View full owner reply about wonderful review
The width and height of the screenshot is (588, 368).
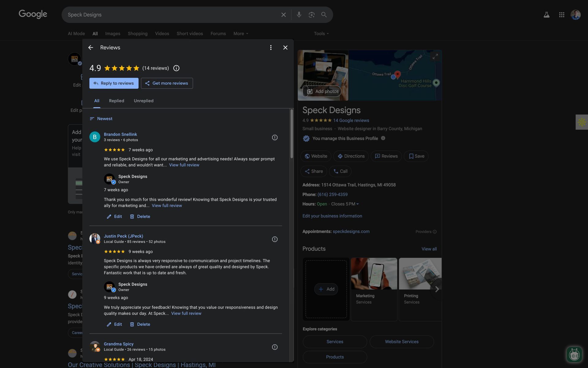tap(167, 205)
